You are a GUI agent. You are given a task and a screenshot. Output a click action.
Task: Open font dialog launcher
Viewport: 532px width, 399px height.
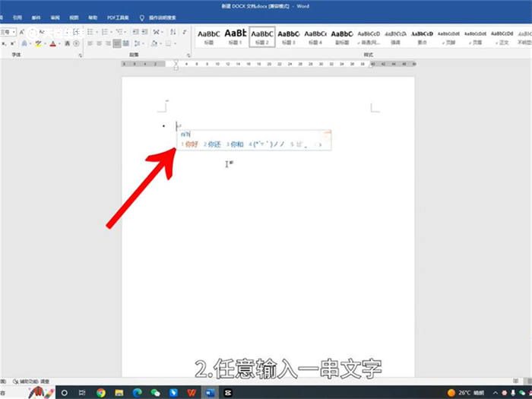(x=81, y=55)
